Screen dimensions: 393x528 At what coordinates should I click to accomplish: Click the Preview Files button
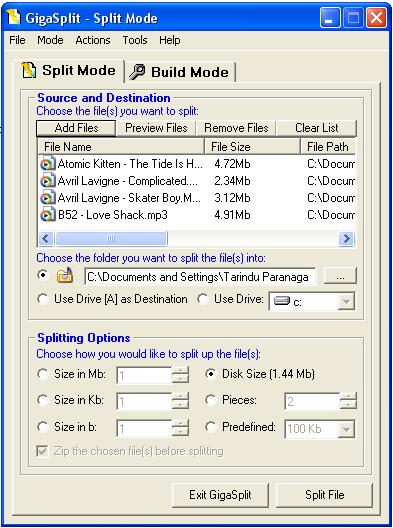[x=156, y=128]
